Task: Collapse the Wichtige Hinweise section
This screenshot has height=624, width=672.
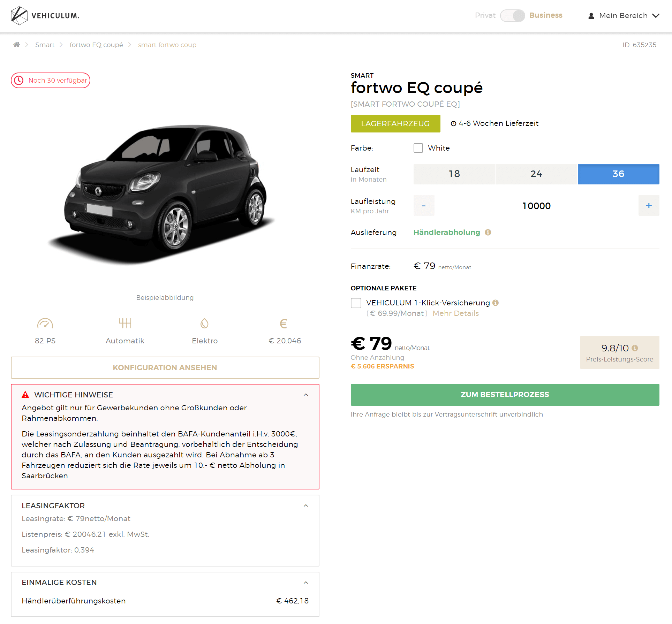Action: click(306, 395)
